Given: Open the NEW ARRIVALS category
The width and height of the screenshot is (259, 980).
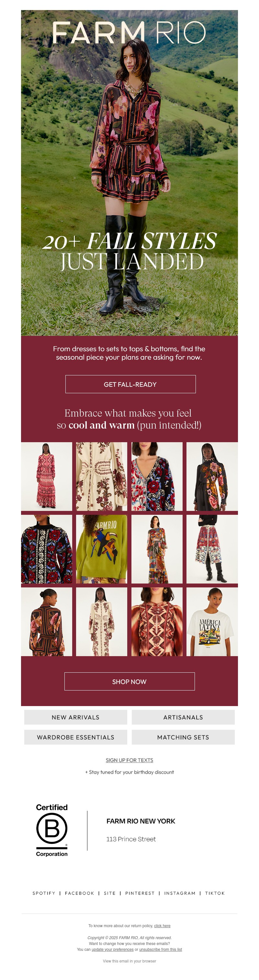Looking at the screenshot, I should coord(75,717).
